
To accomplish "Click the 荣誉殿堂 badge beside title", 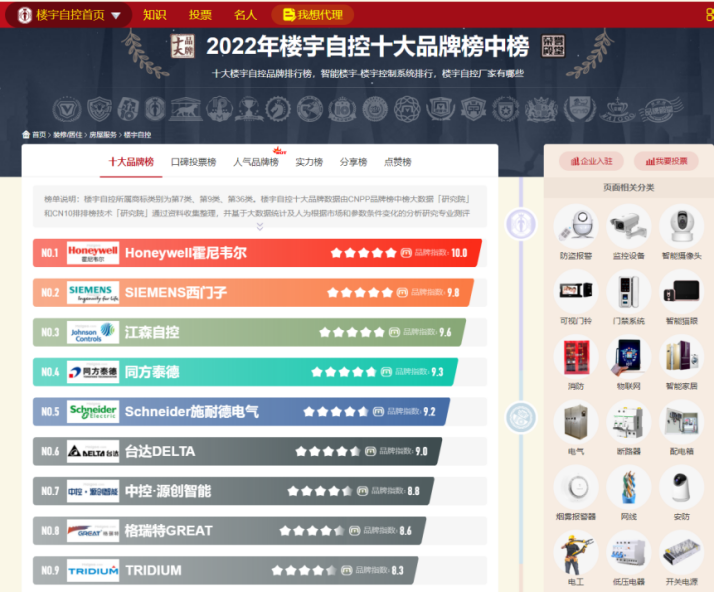I will click(553, 46).
